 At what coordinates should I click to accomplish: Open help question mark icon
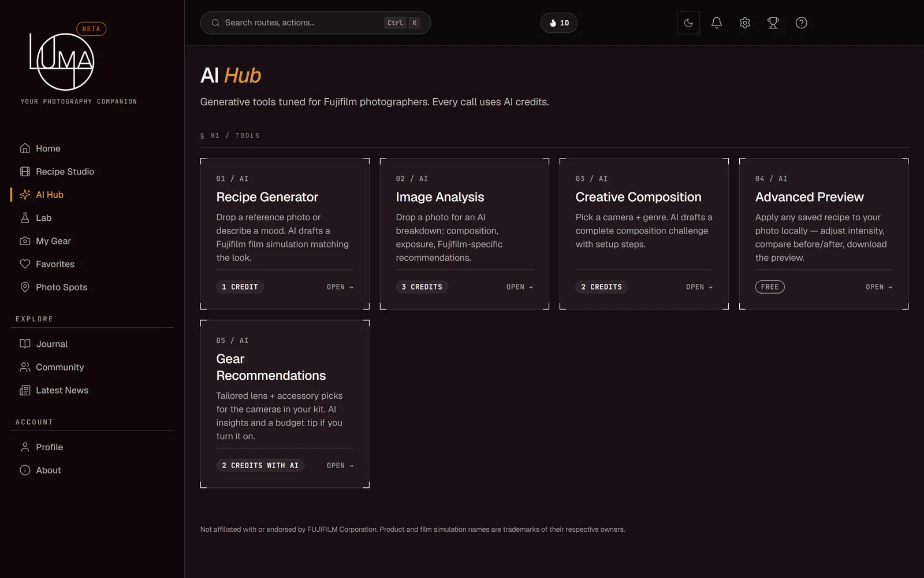point(802,23)
